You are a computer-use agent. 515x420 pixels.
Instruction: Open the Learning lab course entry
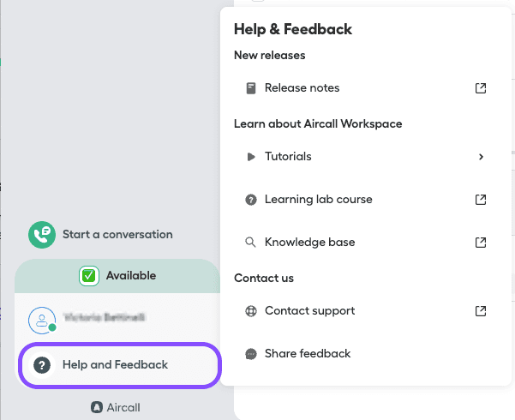(x=318, y=200)
